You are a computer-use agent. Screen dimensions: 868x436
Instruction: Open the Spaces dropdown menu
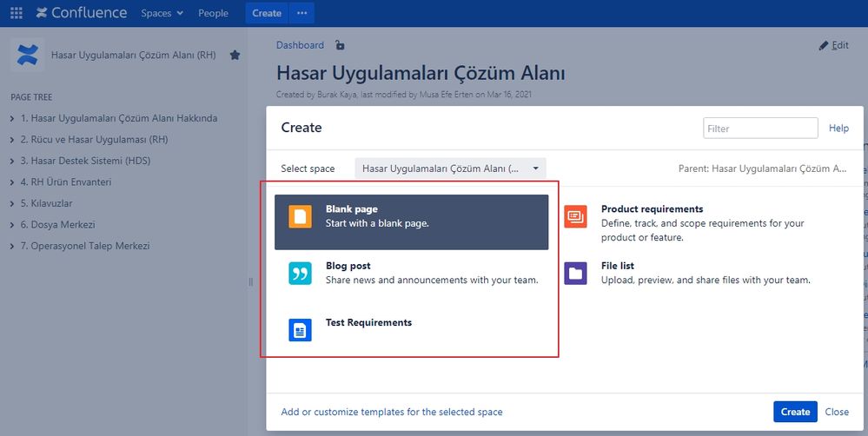(162, 13)
